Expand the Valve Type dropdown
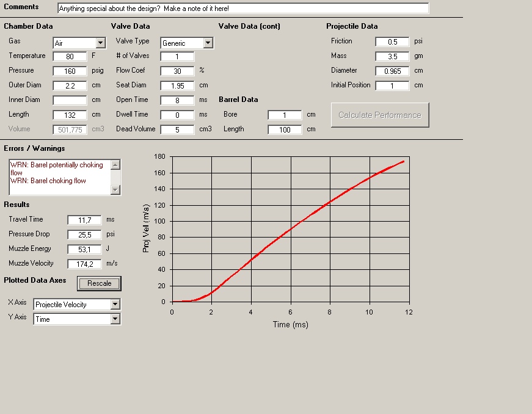The height and width of the screenshot is (414, 532). (208, 43)
